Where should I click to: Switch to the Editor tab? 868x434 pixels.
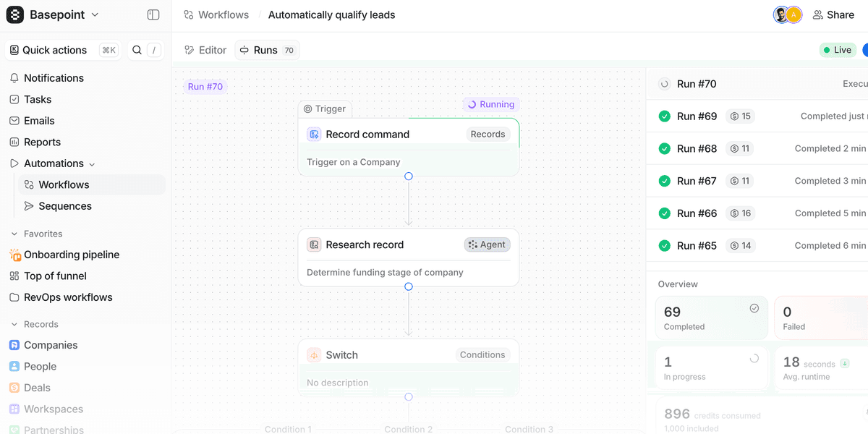tap(205, 50)
